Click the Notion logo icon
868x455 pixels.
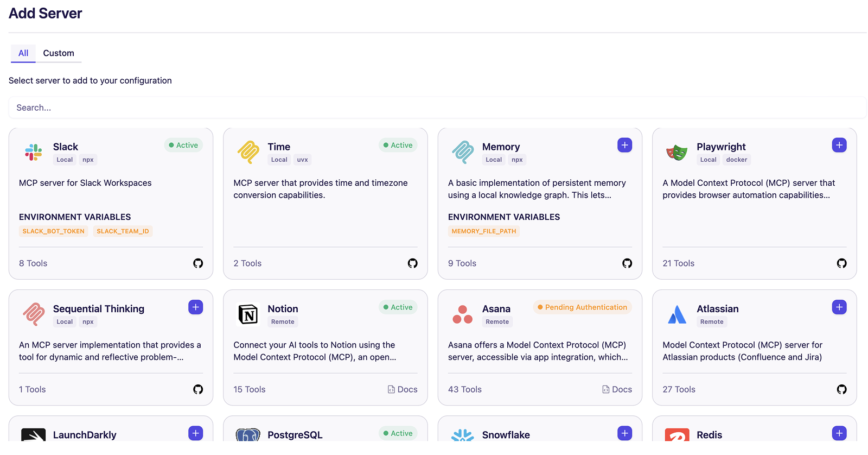tap(248, 314)
